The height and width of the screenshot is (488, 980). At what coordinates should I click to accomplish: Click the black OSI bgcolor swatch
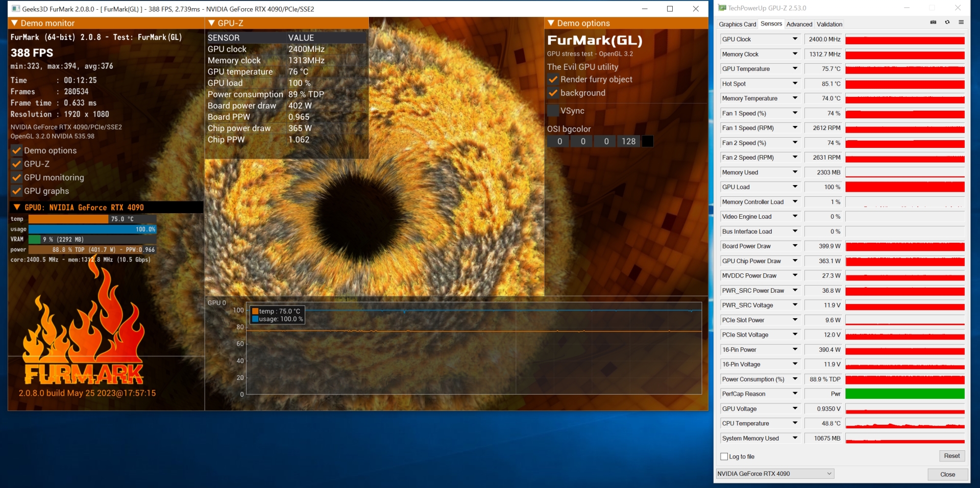[x=647, y=142]
